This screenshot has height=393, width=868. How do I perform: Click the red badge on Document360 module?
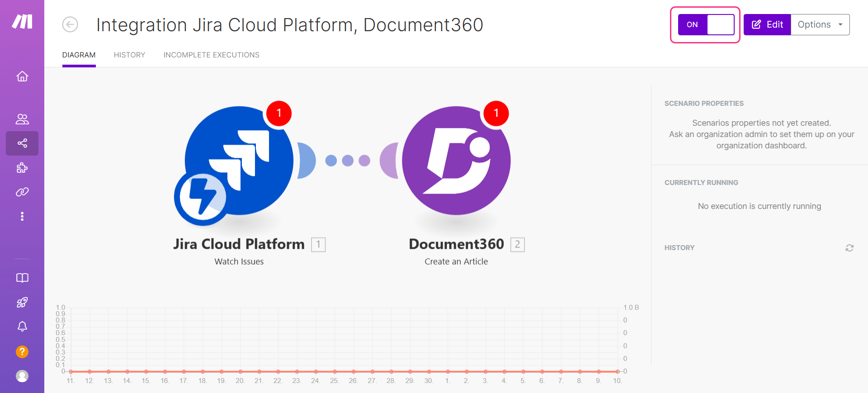pos(496,113)
